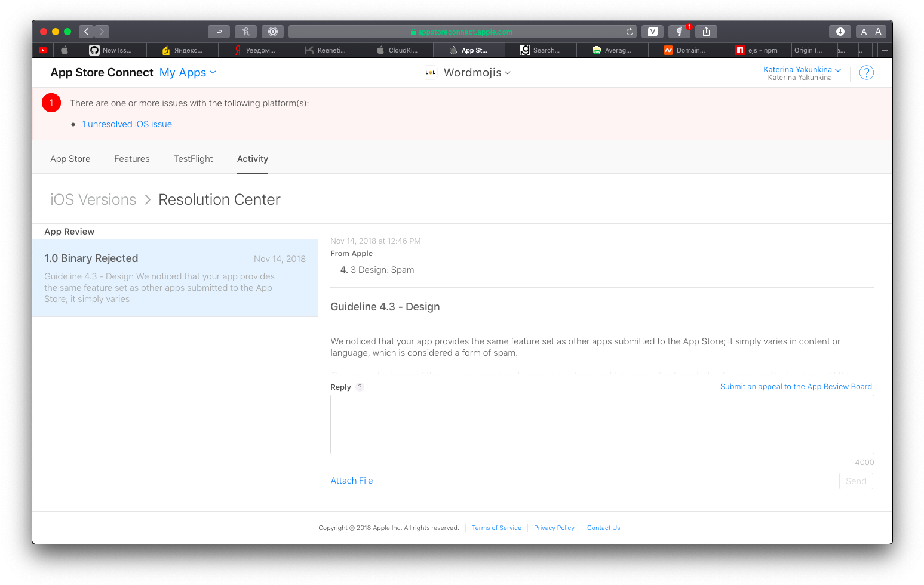Click the Send button
Viewport: 924px width, 585px height.
pos(856,481)
